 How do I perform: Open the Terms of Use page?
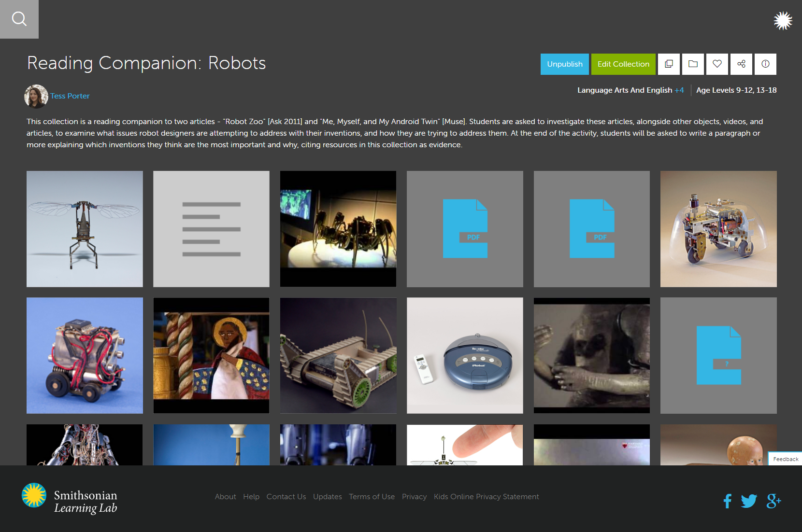[372, 496]
